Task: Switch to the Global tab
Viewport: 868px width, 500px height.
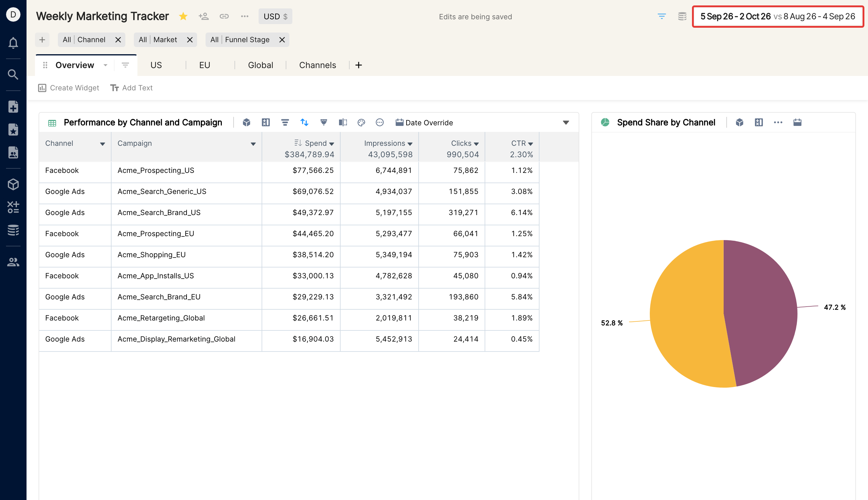Action: 260,65
